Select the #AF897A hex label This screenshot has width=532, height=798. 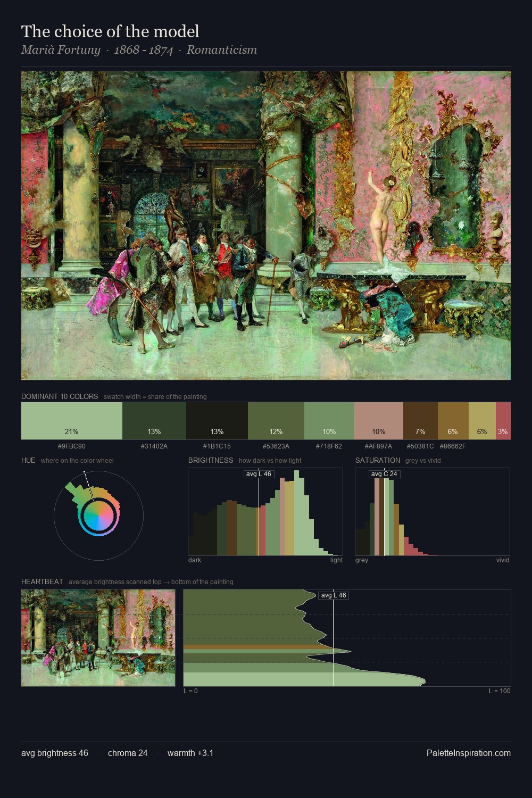coord(379,446)
